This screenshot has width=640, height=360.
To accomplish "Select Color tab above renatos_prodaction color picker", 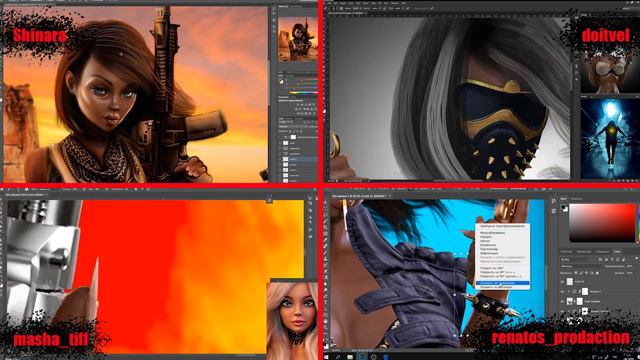I will [563, 199].
